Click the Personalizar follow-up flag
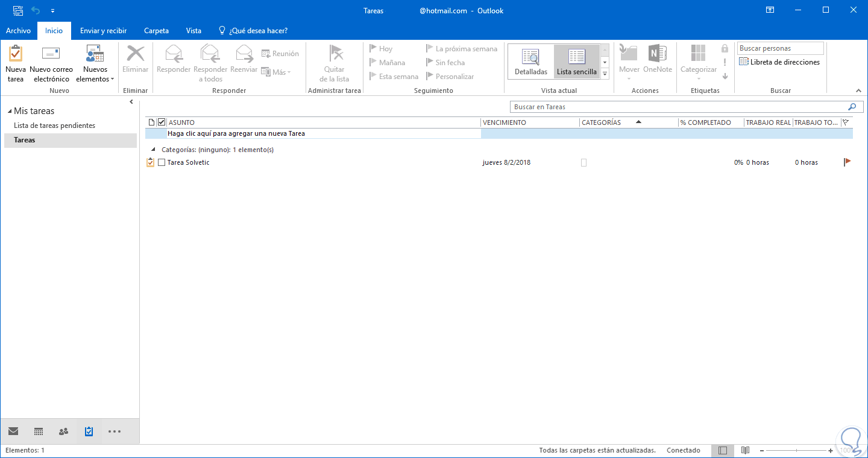This screenshot has width=868, height=458. [450, 77]
